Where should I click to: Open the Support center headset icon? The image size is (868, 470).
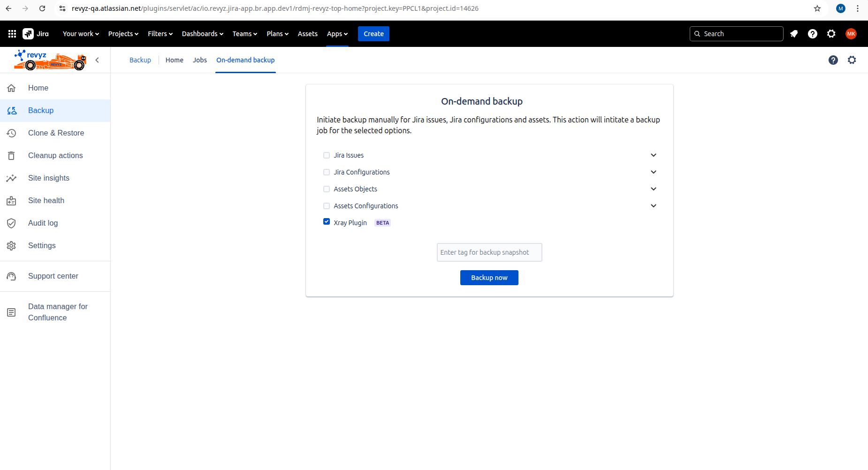coord(12,276)
